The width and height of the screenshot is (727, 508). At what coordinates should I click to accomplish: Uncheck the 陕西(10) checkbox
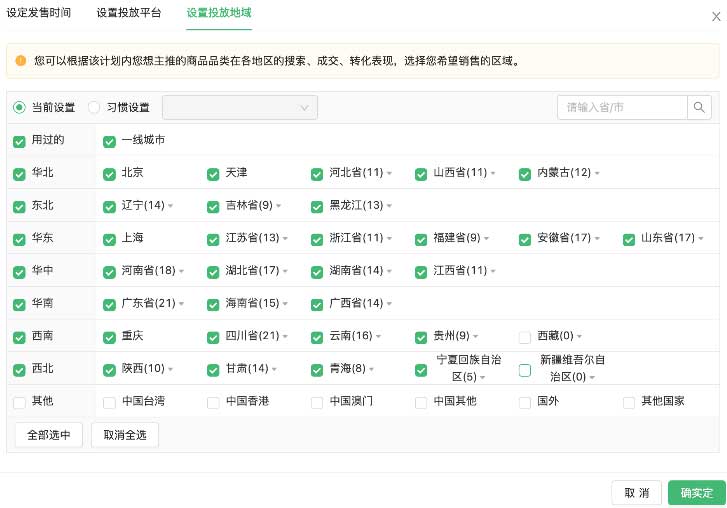coord(109,370)
